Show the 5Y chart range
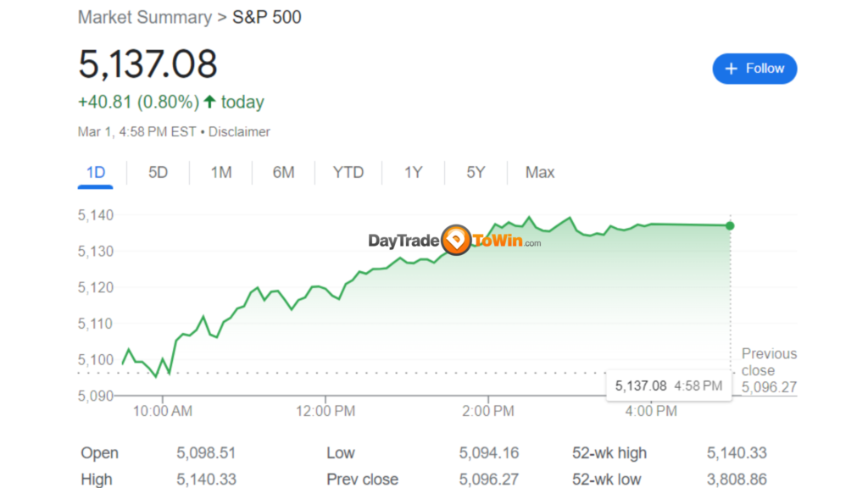The image size is (868, 488). [476, 173]
